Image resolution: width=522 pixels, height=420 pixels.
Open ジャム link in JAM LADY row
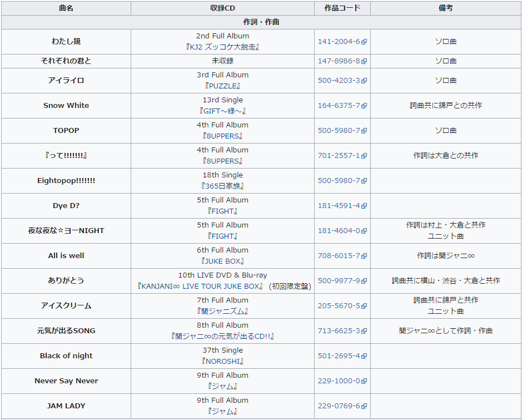(222, 411)
